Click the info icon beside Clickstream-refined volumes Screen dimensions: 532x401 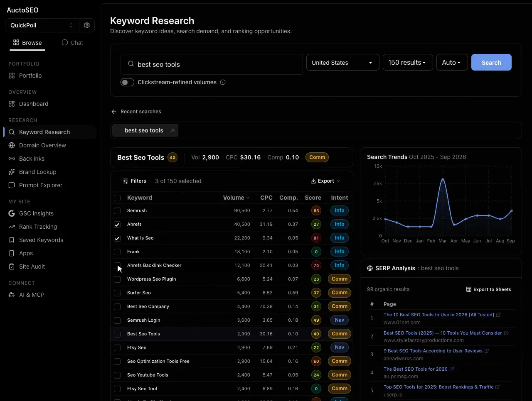(x=223, y=82)
